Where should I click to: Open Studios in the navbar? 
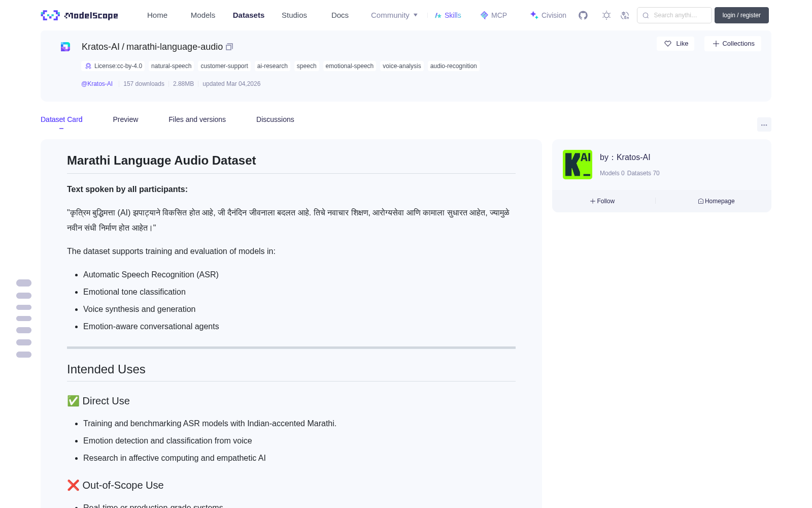[294, 15]
